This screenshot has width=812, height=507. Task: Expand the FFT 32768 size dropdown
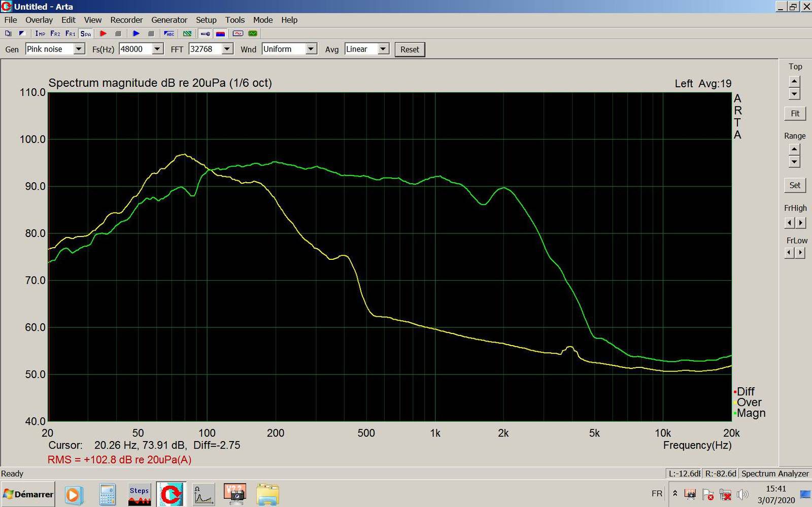tap(227, 49)
